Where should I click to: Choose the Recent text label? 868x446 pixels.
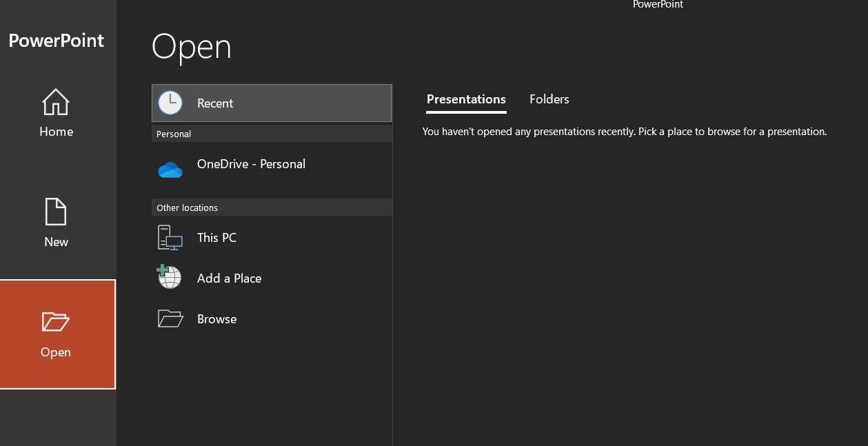point(215,103)
